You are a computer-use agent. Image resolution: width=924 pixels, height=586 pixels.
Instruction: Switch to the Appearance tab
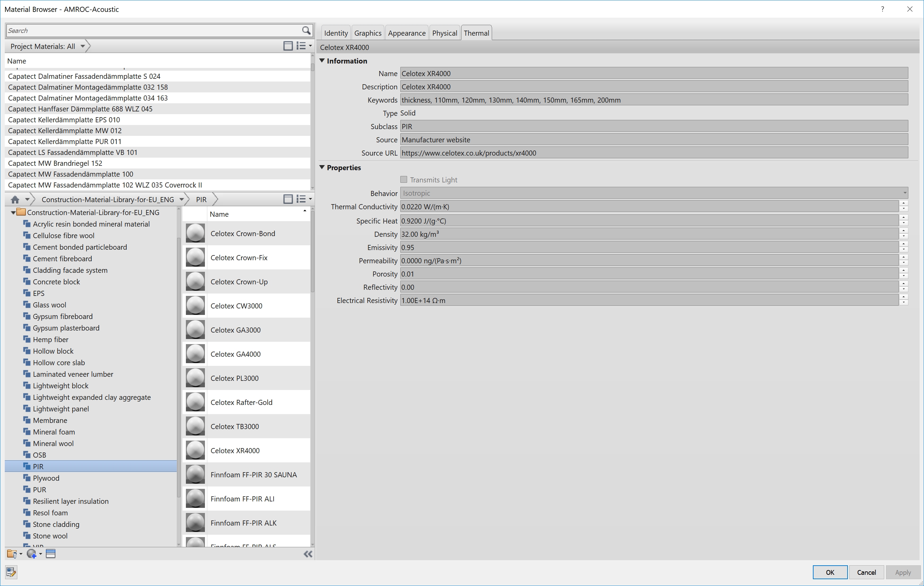click(x=406, y=33)
